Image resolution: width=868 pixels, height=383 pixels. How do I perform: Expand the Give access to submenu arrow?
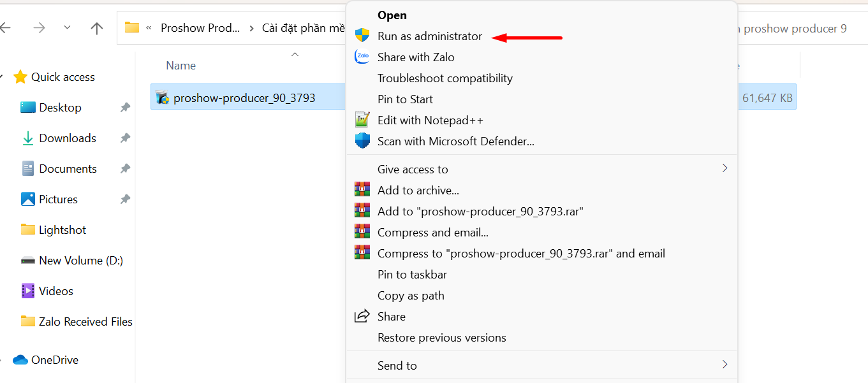(725, 168)
